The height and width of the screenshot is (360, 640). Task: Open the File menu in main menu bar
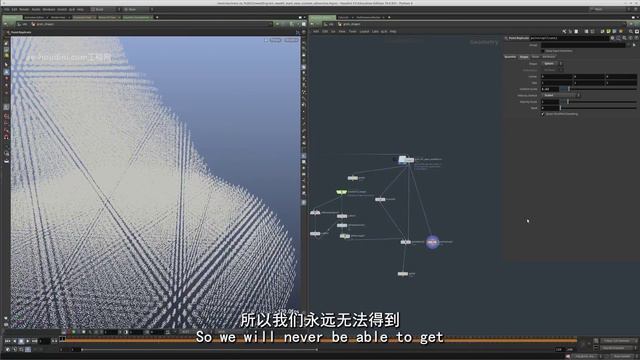tap(7, 9)
